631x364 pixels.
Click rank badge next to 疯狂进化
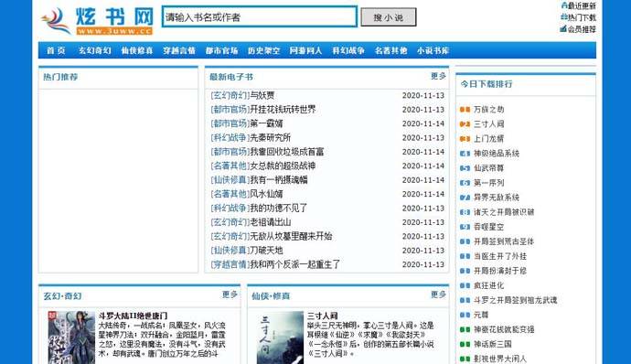click(465, 285)
